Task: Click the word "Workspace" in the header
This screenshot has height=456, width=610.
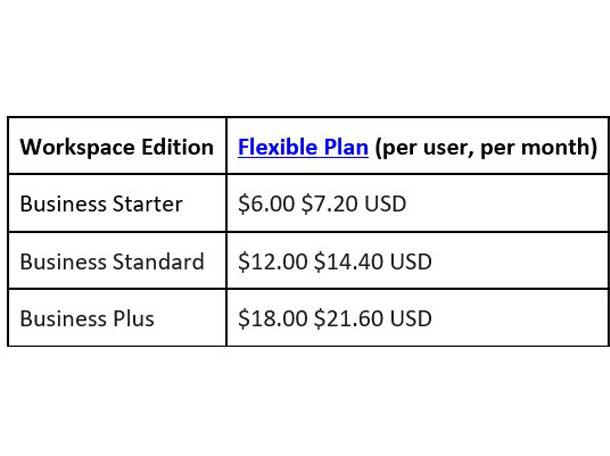Action: pos(77,148)
